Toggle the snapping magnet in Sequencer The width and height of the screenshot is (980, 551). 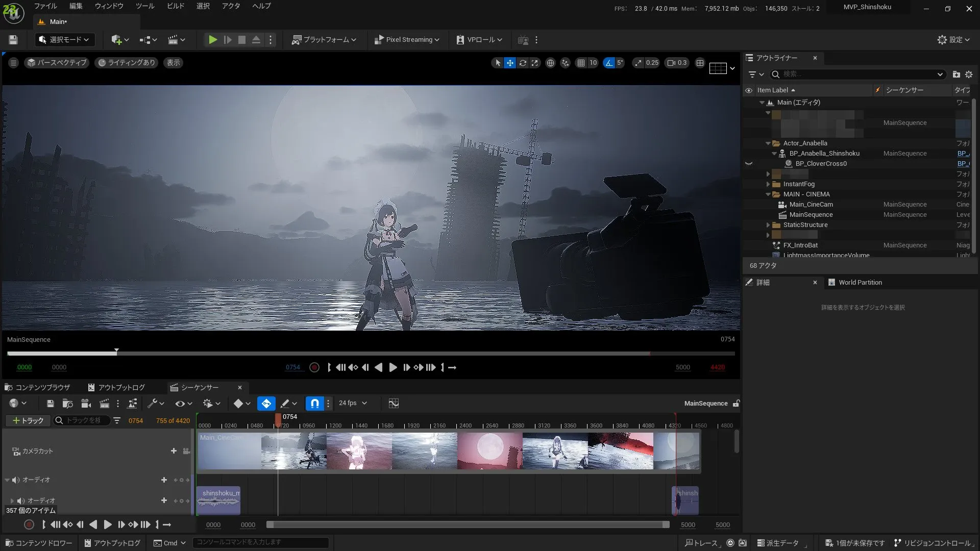pos(314,403)
